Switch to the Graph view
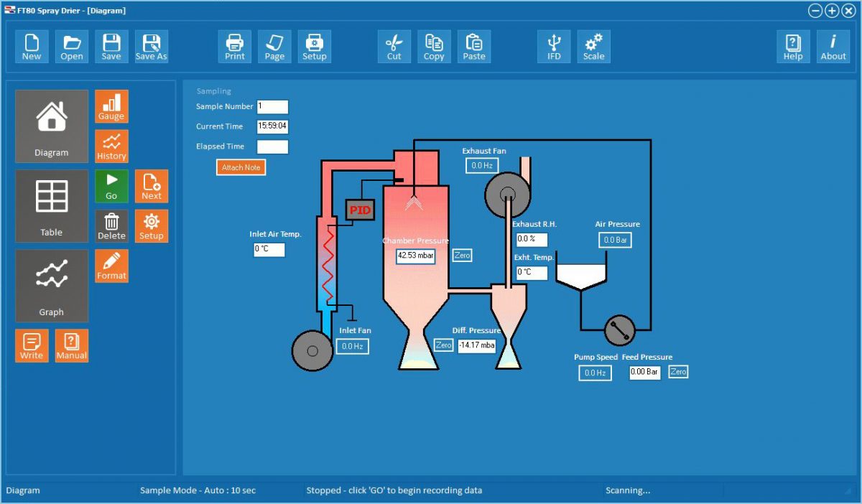Image resolution: width=862 pixels, height=504 pixels. [52, 286]
